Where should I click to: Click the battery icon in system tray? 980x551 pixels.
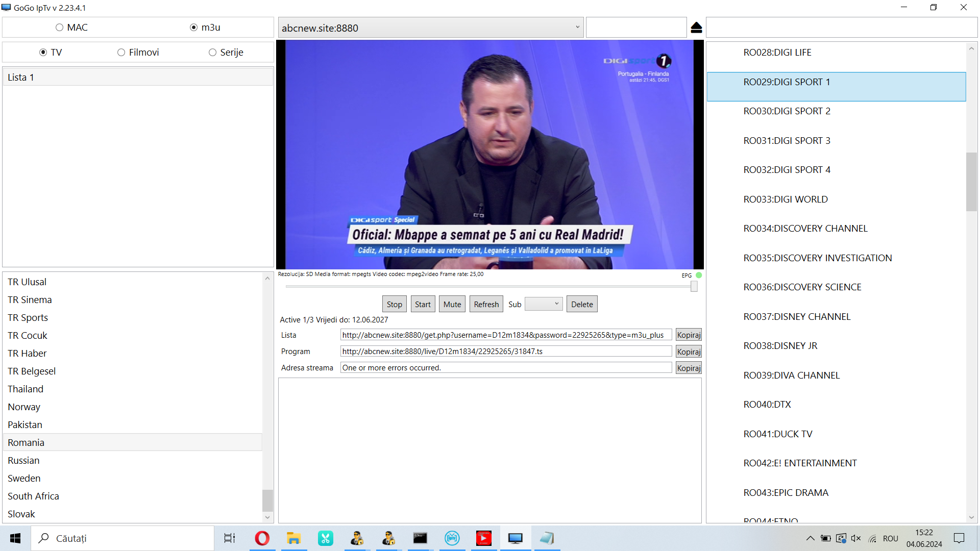pyautogui.click(x=825, y=538)
